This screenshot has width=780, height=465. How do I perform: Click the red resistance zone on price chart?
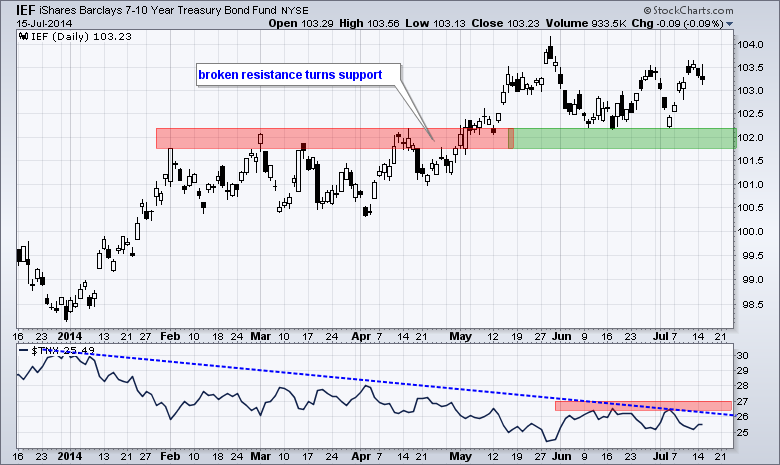click(x=334, y=138)
